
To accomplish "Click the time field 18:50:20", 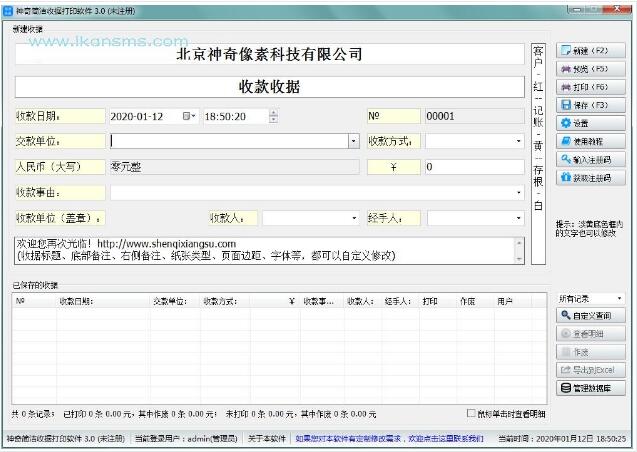I will tap(236, 117).
